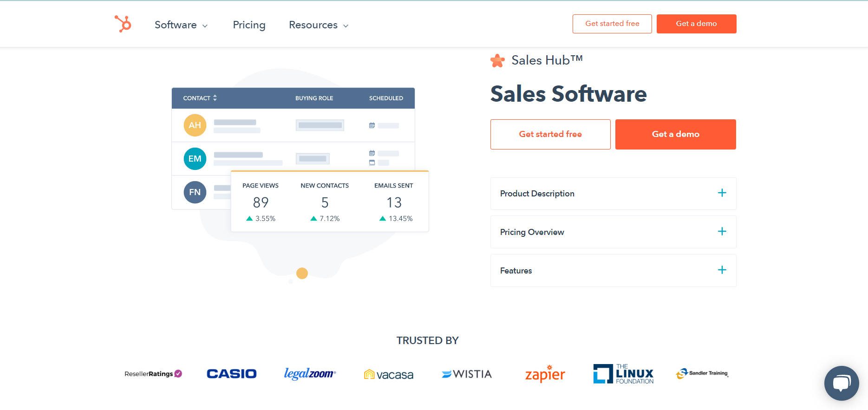This screenshot has width=868, height=410.
Task: Click the large Get a demo button
Action: click(x=675, y=134)
